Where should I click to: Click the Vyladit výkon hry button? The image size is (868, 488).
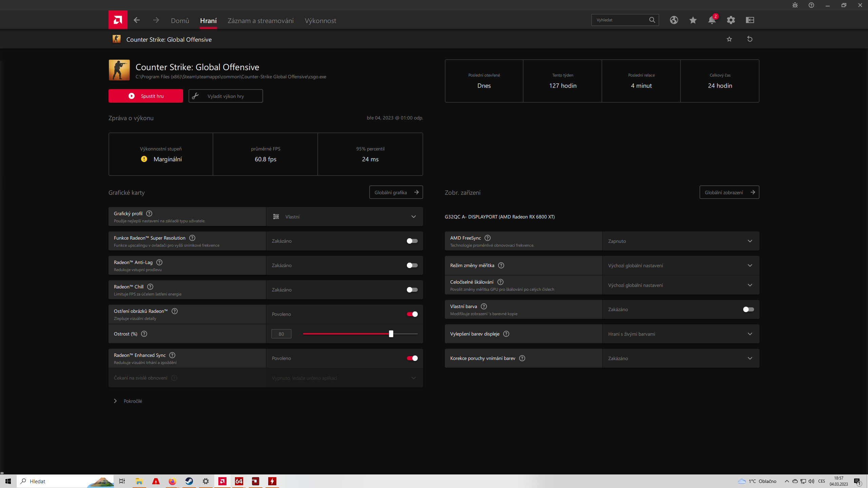click(x=226, y=96)
